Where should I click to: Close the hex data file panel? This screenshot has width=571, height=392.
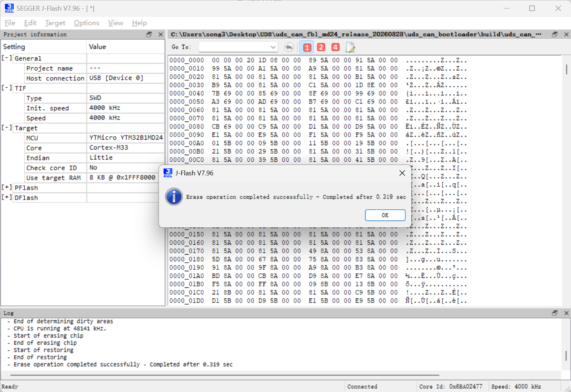pos(566,34)
